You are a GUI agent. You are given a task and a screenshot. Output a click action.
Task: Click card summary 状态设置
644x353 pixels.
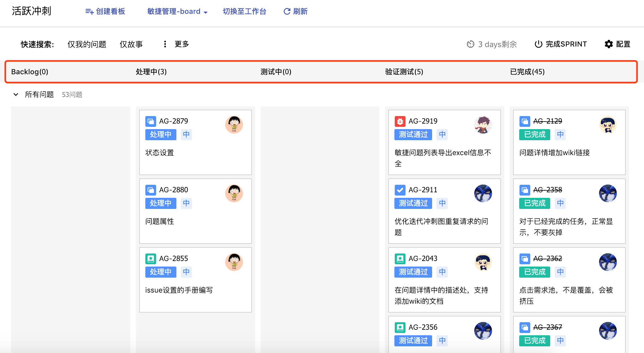coord(160,153)
